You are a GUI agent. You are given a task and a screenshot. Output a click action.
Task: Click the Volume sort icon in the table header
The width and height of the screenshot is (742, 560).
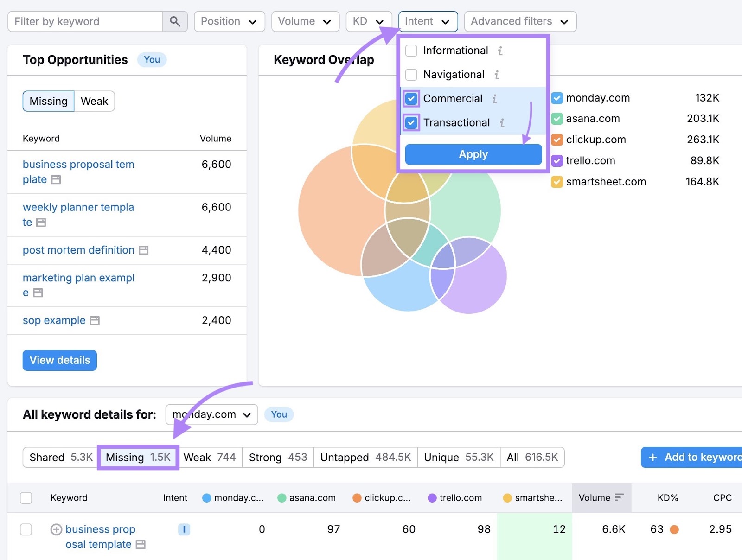point(619,497)
